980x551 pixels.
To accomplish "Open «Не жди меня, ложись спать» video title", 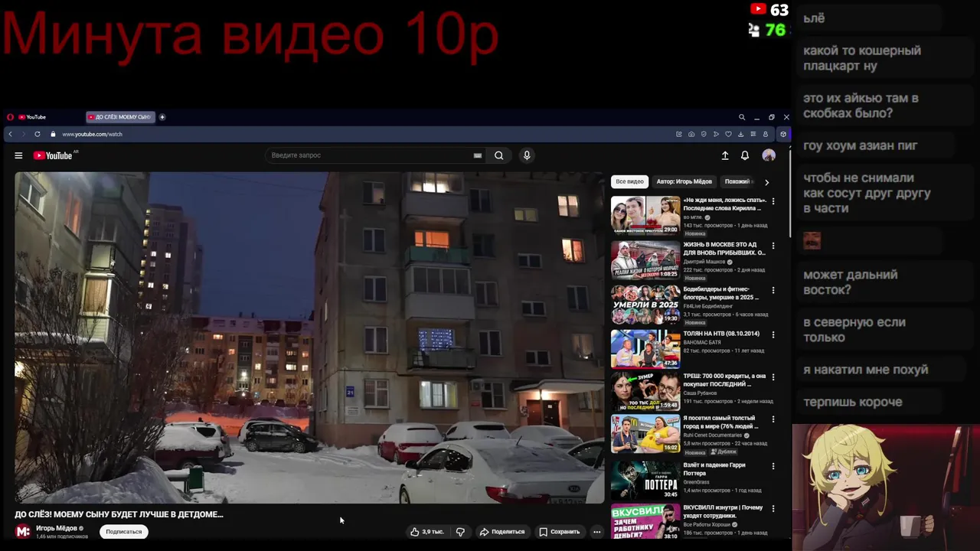I will coord(724,204).
